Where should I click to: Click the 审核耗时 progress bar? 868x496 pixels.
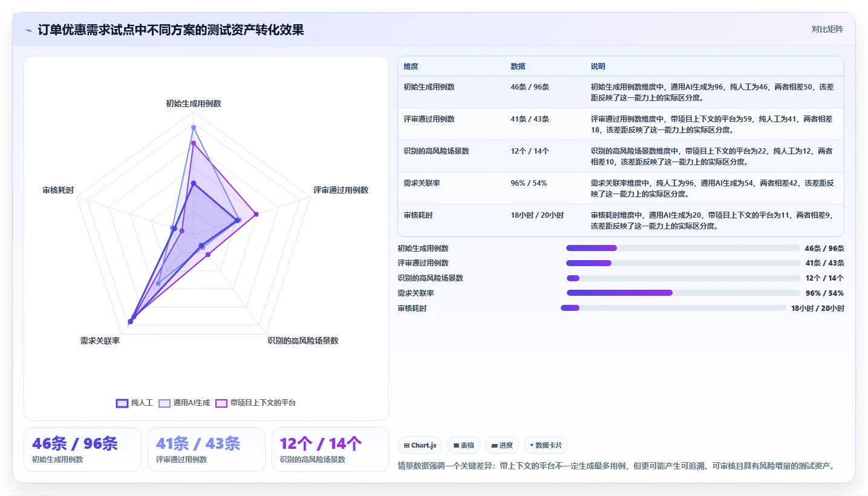[x=673, y=308]
